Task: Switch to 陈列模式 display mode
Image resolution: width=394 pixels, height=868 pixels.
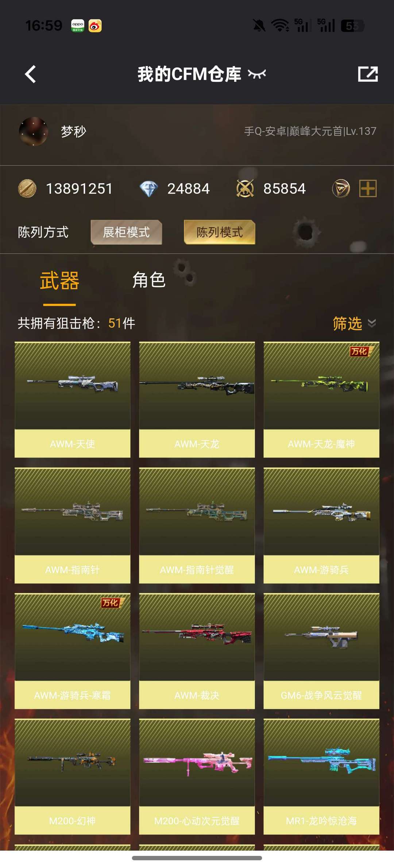Action: coord(220,232)
